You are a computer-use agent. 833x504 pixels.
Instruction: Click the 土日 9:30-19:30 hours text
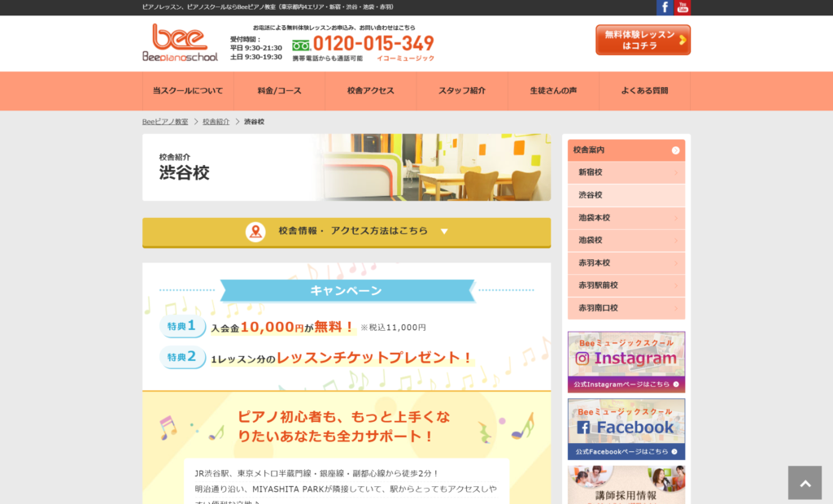(x=256, y=57)
